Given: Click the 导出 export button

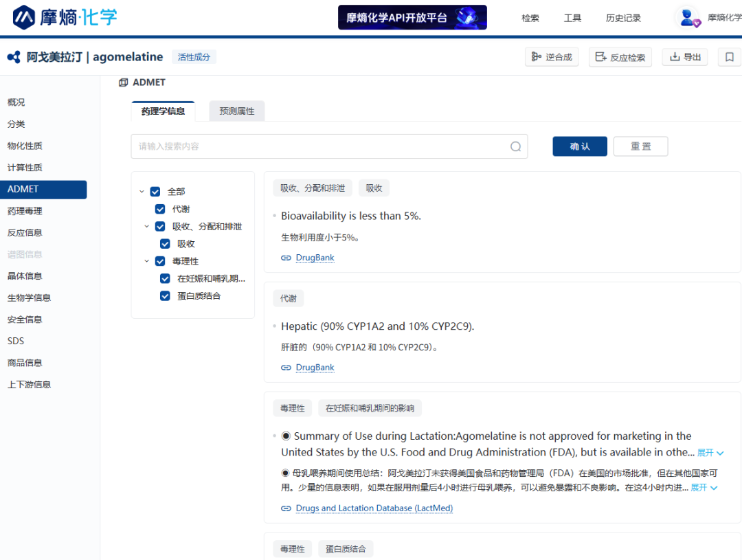Looking at the screenshot, I should point(685,57).
